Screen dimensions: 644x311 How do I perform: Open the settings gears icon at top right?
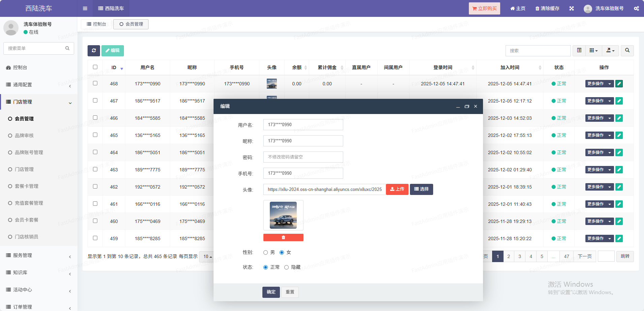pyautogui.click(x=636, y=8)
